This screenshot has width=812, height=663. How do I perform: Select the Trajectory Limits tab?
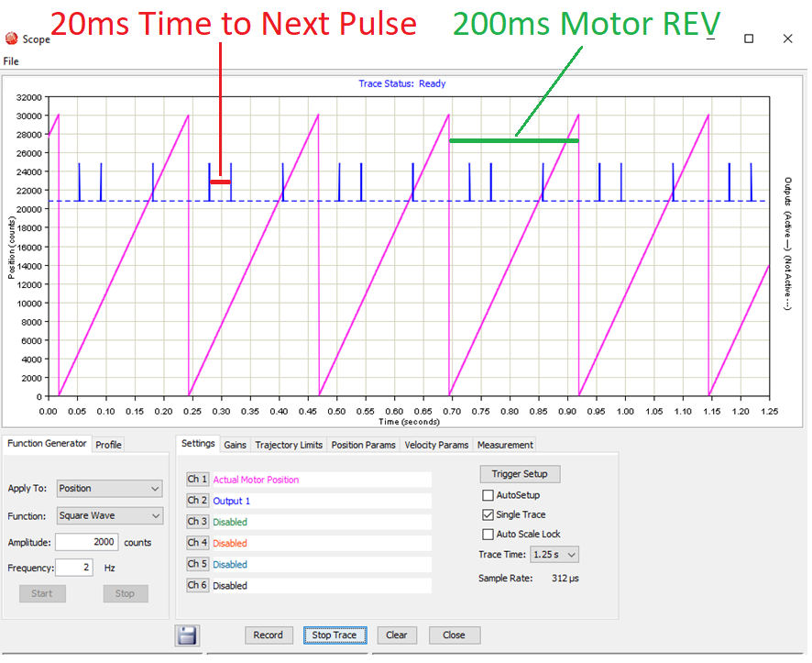pos(289,445)
